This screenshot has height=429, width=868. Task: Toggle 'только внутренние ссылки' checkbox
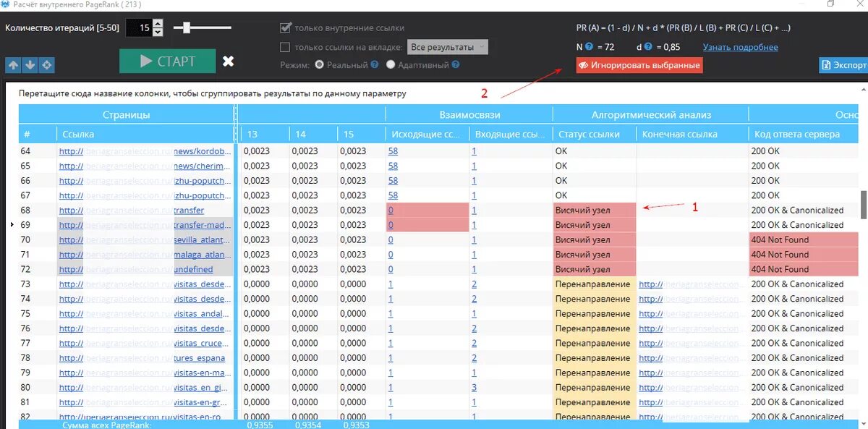pyautogui.click(x=285, y=28)
